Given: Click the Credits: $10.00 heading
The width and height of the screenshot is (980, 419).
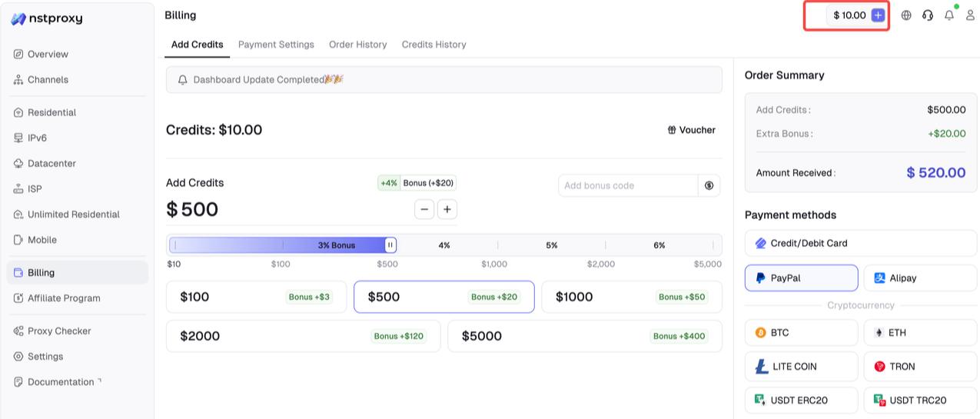Looking at the screenshot, I should [214, 130].
